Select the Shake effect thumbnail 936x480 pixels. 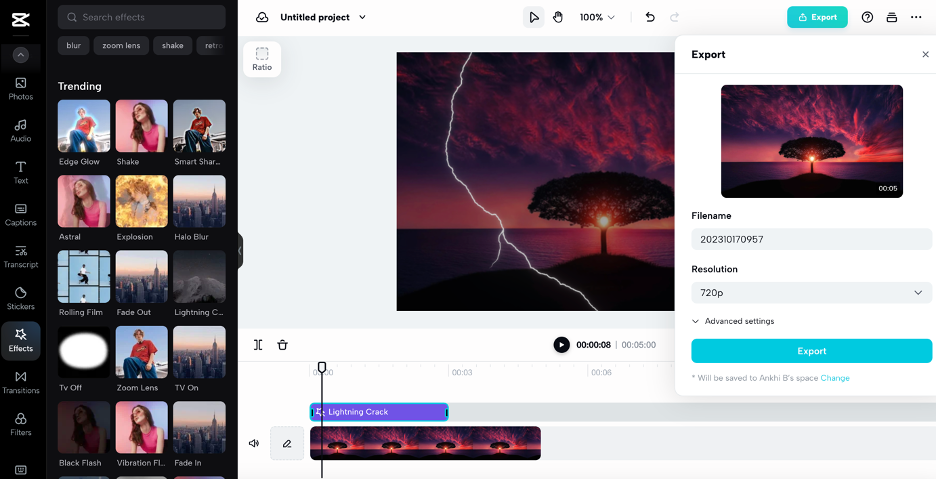141,126
